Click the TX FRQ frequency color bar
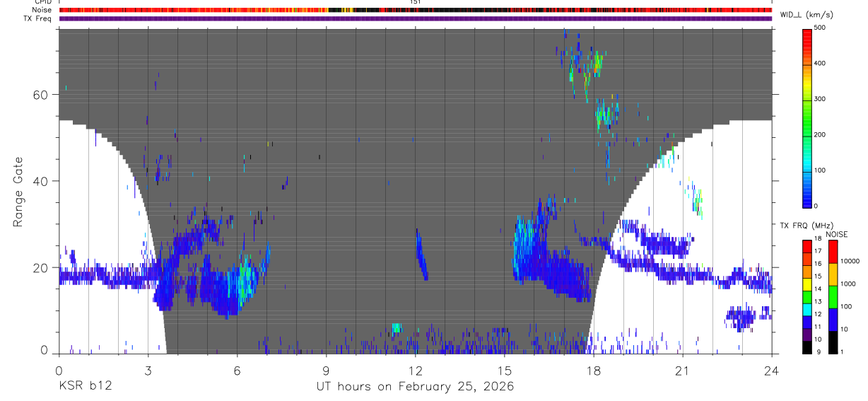The height and width of the screenshot is (401, 868). [x=808, y=296]
